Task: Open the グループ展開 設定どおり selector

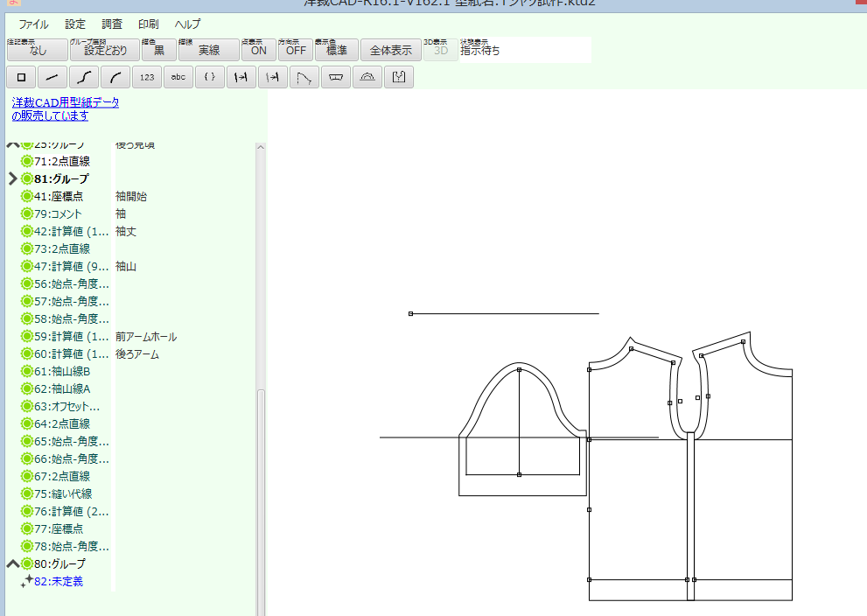Action: point(105,50)
